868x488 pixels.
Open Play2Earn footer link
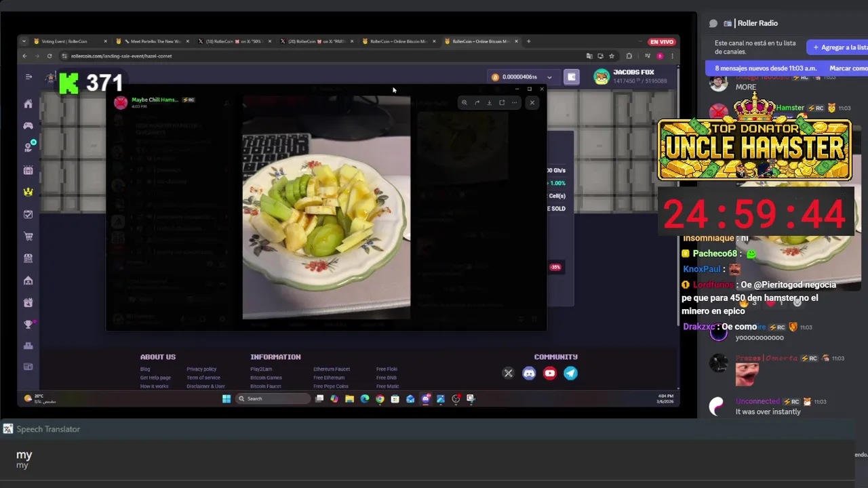pos(261,369)
